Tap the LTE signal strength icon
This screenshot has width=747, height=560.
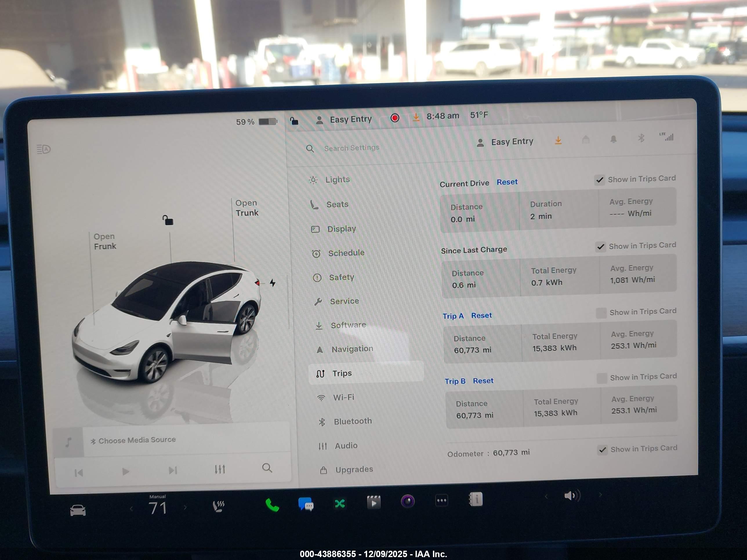[666, 136]
